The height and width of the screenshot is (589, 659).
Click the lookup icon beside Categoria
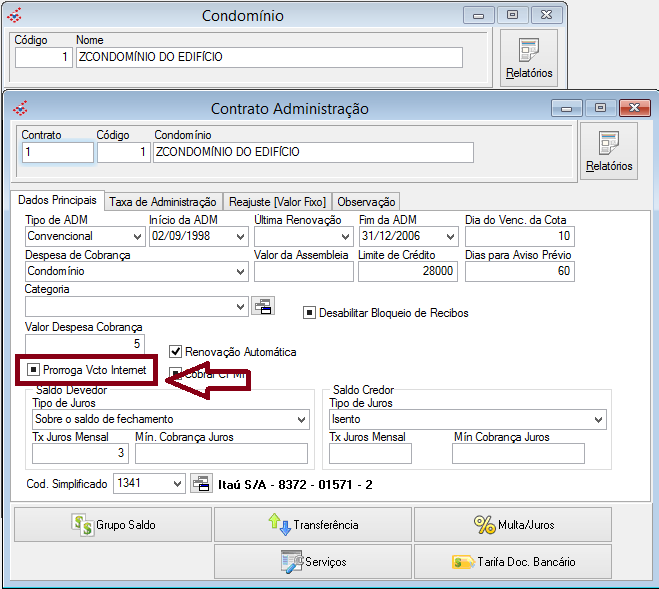[263, 306]
